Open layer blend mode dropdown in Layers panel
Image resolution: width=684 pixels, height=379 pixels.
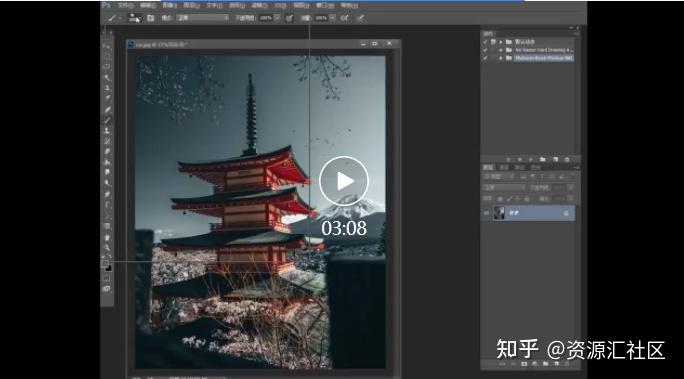(504, 188)
